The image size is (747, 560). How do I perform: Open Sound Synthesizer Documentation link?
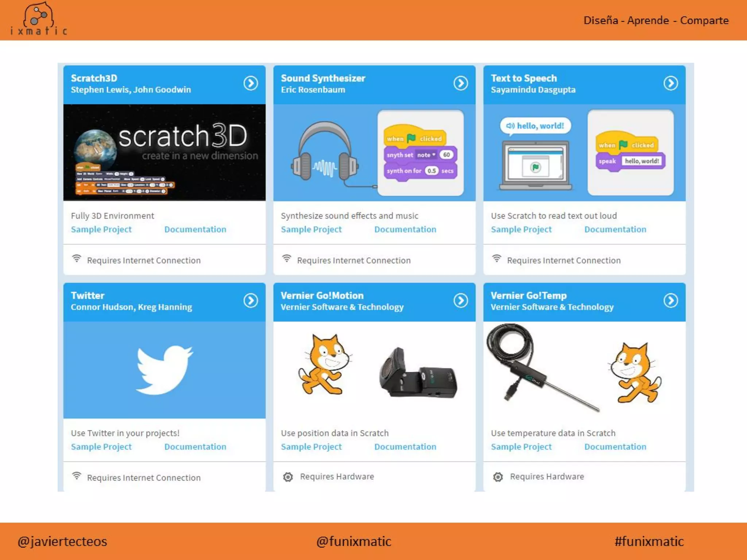point(405,229)
